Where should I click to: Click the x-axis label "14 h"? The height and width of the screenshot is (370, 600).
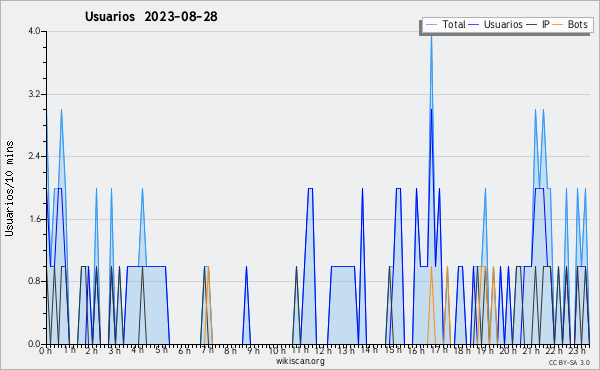(x=369, y=351)
